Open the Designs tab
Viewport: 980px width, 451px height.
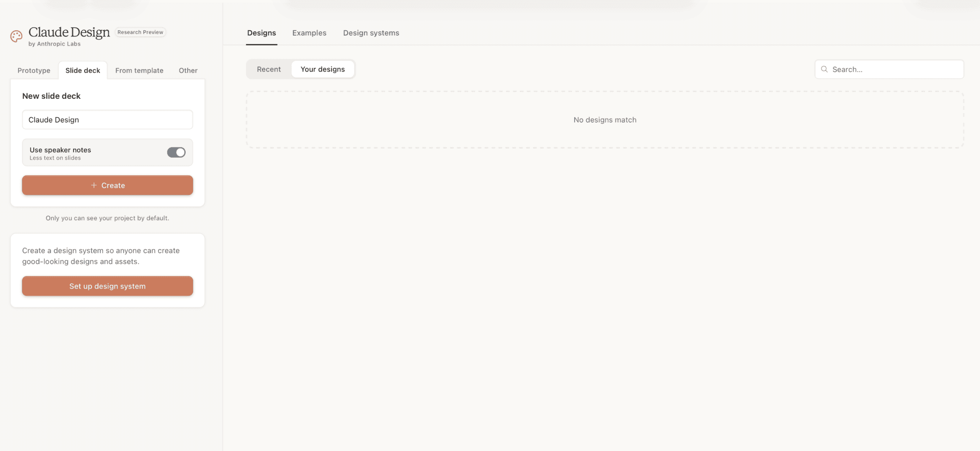pyautogui.click(x=261, y=33)
